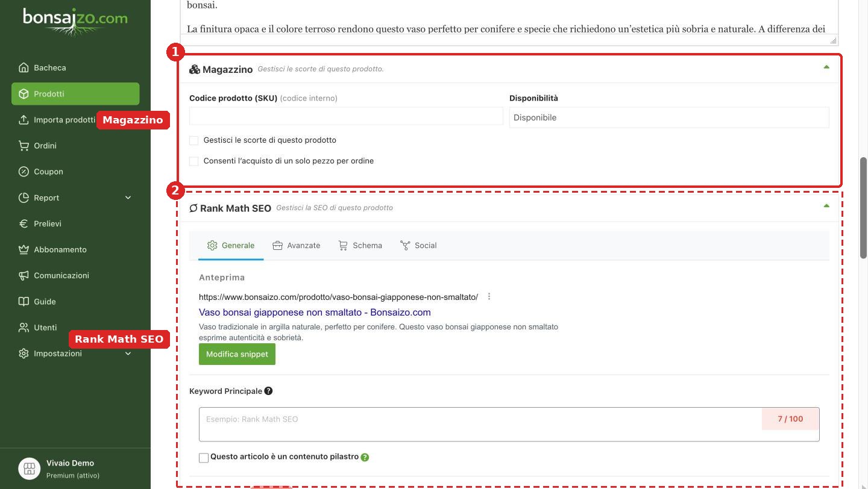Viewport: 868px width, 489px height.
Task: Click the Guide book icon
Action: point(24,301)
